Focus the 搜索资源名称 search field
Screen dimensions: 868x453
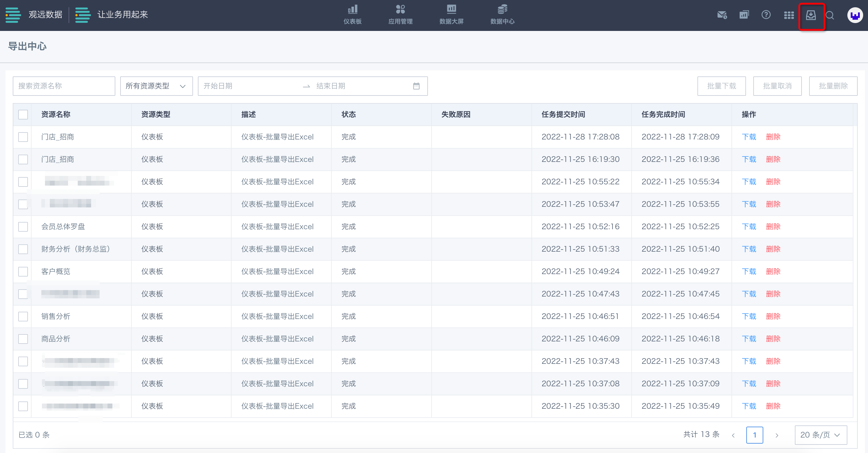pyautogui.click(x=64, y=86)
